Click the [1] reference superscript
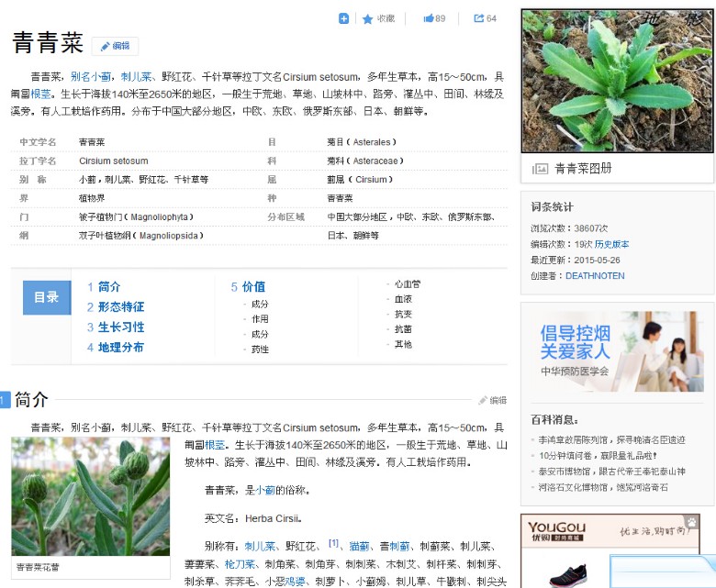Image resolution: width=716 pixels, height=588 pixels. [333, 543]
